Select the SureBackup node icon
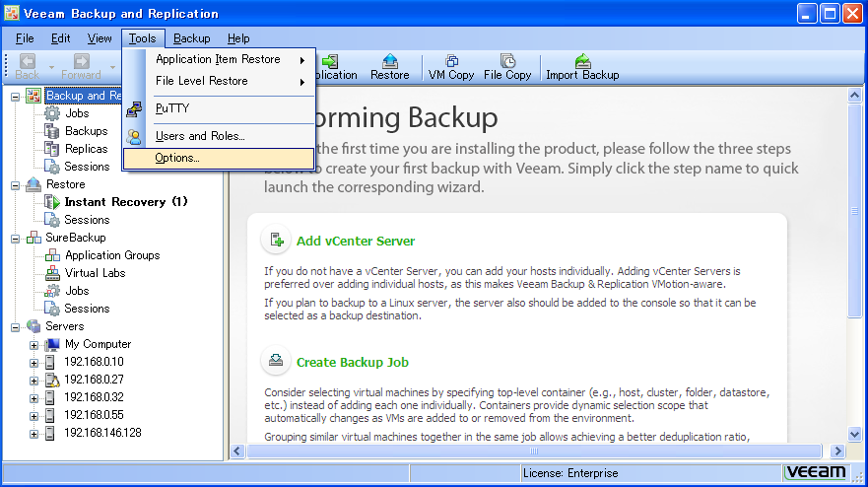 click(x=33, y=238)
